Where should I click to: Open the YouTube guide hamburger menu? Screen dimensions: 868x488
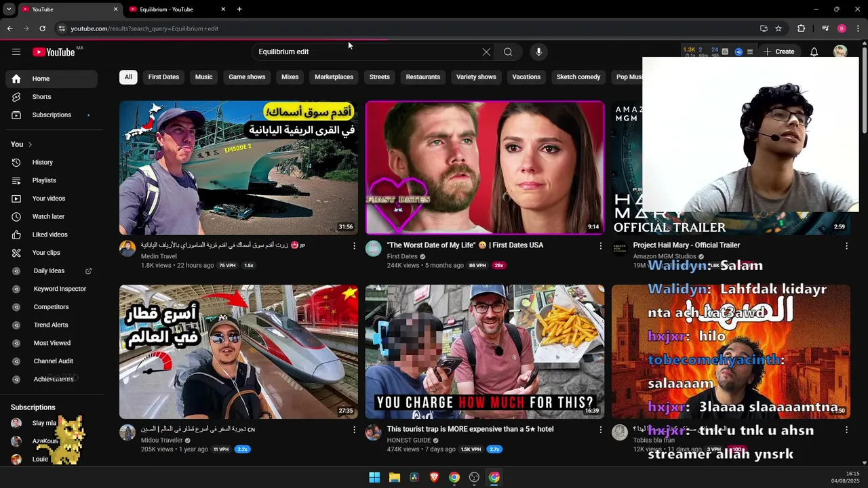point(16,52)
